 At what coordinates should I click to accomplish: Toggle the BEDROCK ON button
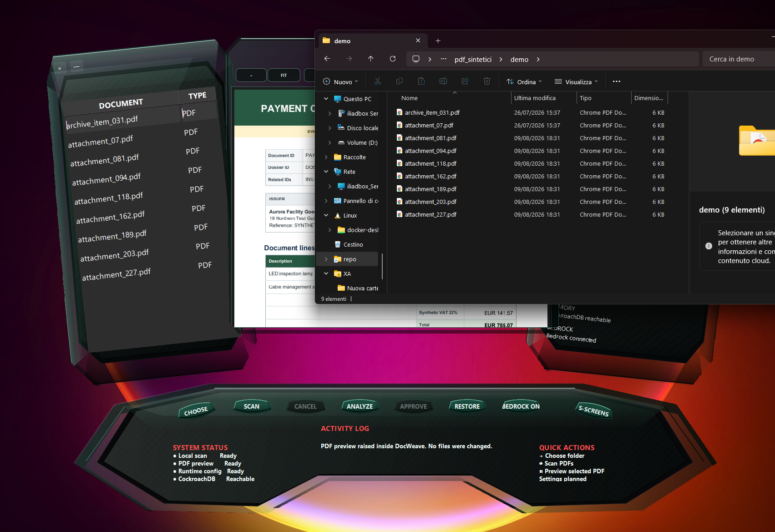click(521, 406)
